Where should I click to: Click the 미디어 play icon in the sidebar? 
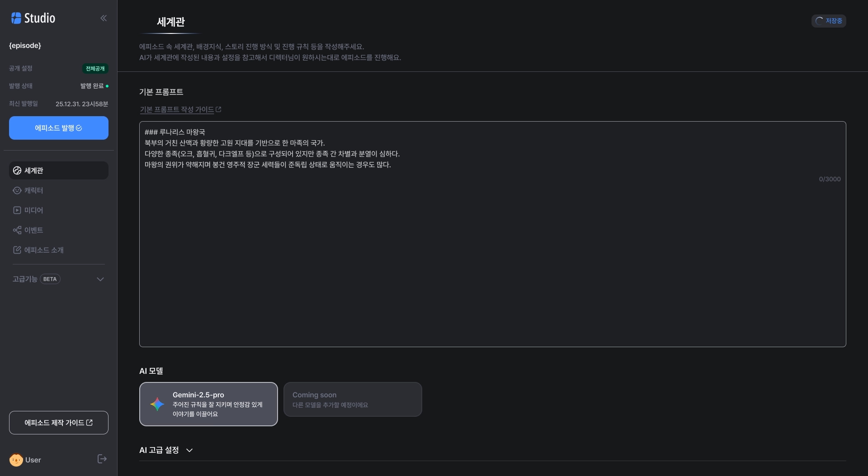[17, 210]
